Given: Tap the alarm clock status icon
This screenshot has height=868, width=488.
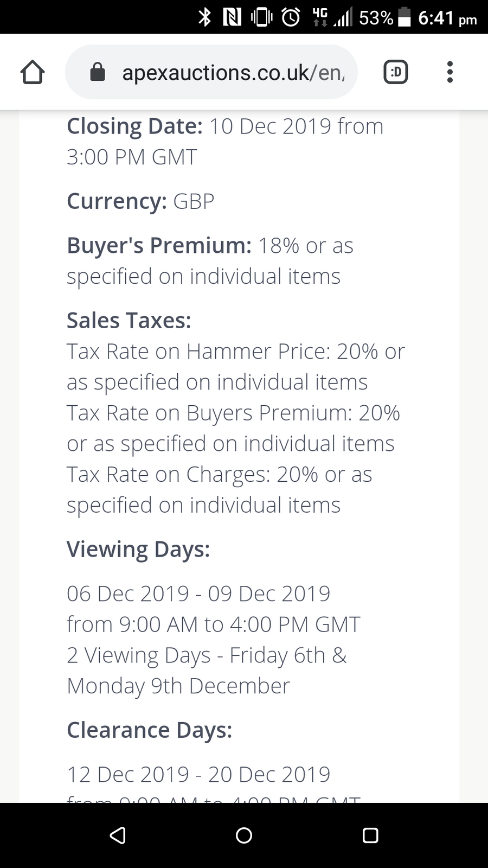Looking at the screenshot, I should click(x=291, y=17).
